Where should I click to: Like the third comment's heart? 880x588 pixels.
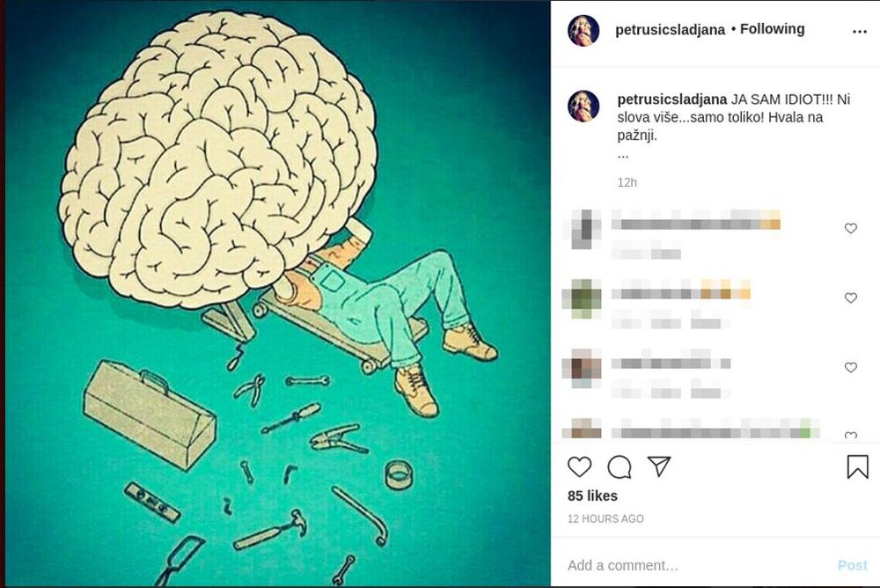[x=851, y=367]
